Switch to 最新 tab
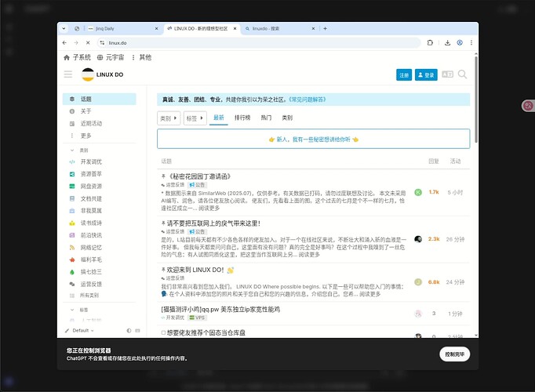This screenshot has height=392, width=535. 219,118
